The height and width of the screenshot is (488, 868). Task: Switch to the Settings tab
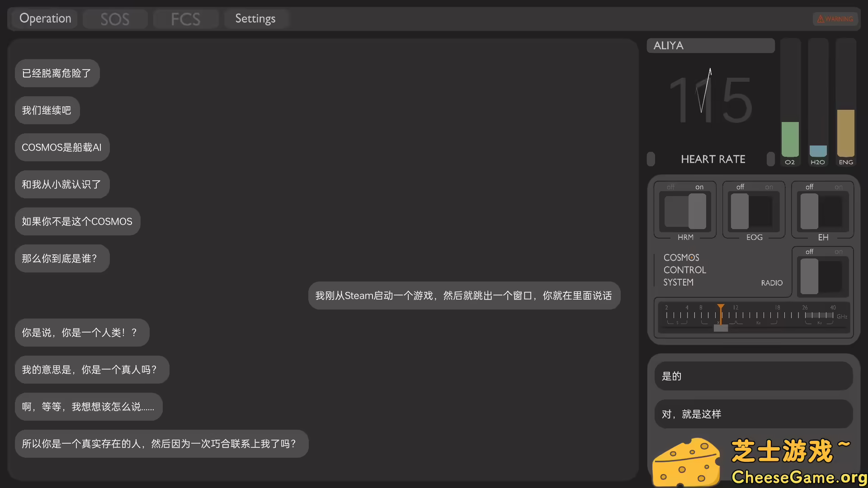click(255, 19)
